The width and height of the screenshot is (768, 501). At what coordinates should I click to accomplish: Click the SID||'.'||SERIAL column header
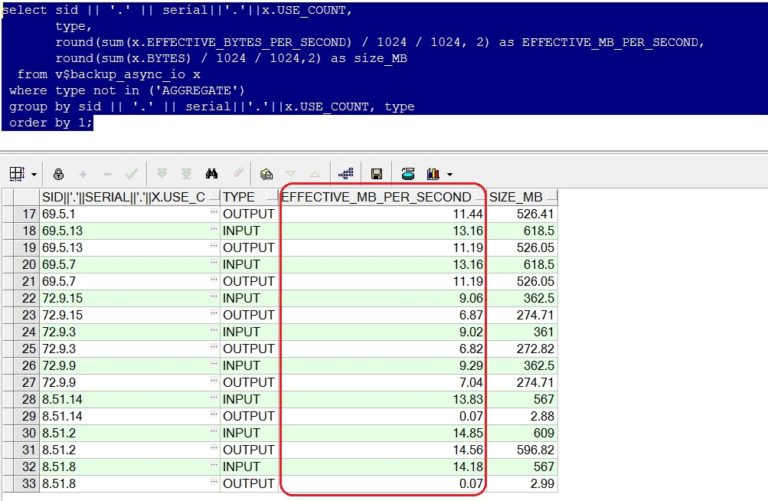(130, 197)
